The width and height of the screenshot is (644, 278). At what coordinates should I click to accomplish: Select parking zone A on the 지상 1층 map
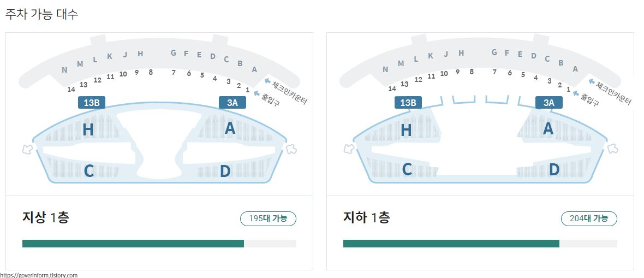pos(230,128)
